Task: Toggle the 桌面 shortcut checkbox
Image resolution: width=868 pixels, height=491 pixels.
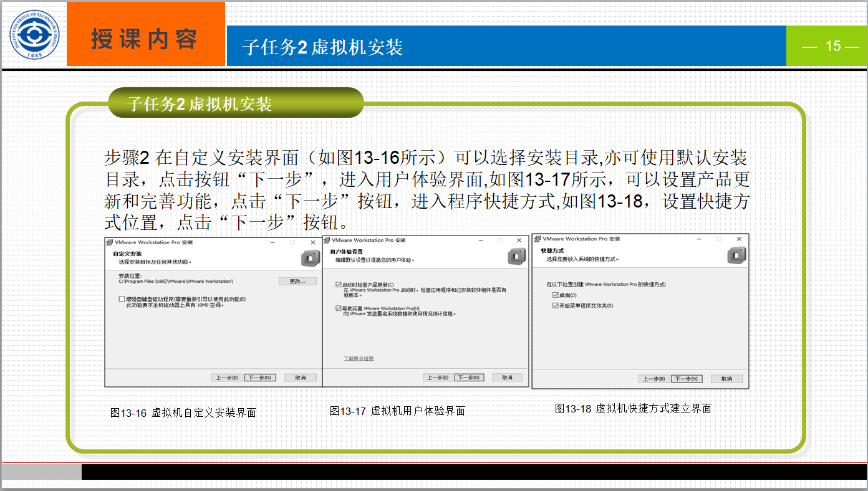Action: (x=555, y=295)
